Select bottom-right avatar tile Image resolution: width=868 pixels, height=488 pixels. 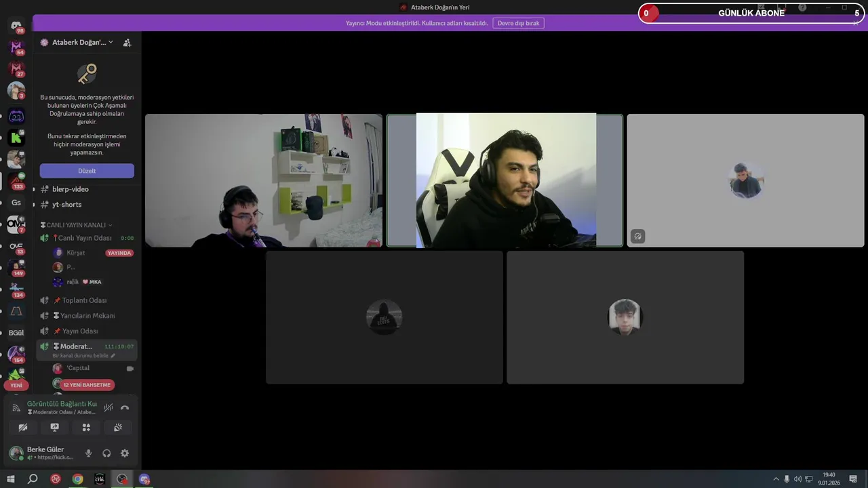(625, 317)
